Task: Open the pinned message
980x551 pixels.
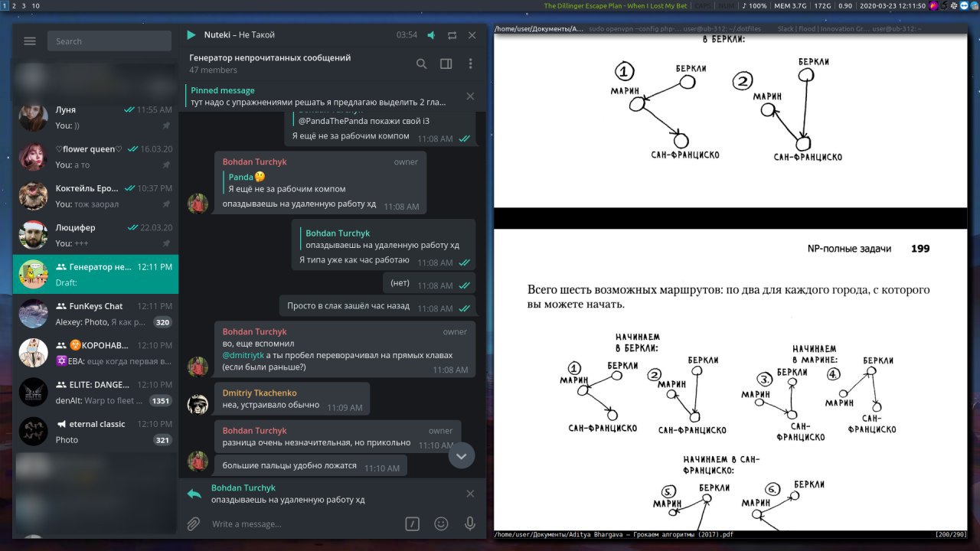Action: (318, 96)
